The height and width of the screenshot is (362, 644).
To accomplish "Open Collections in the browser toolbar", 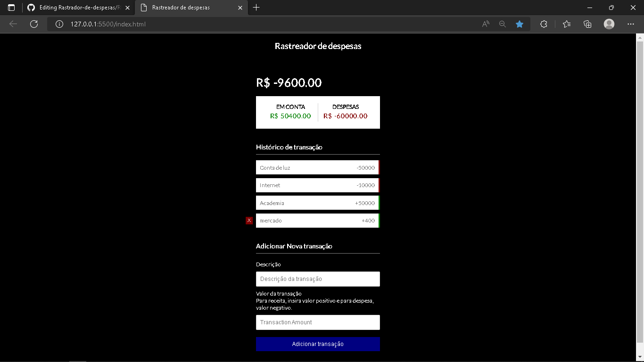I will (587, 24).
